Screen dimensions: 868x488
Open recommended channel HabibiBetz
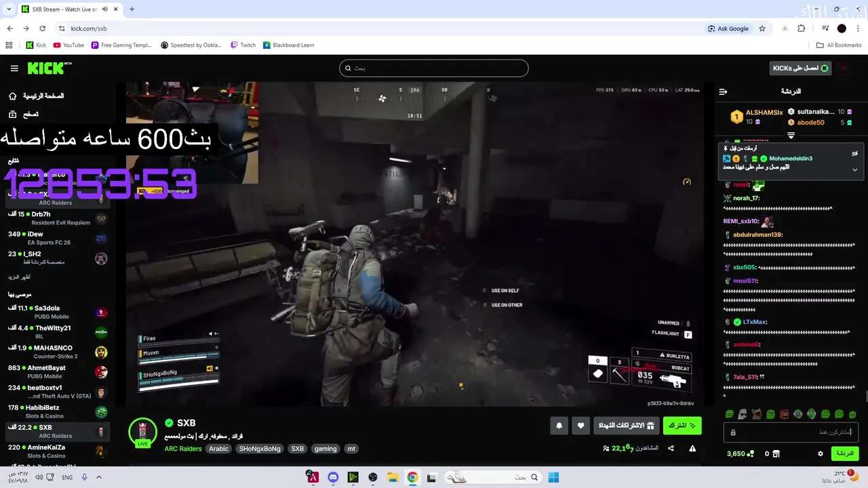(58, 411)
